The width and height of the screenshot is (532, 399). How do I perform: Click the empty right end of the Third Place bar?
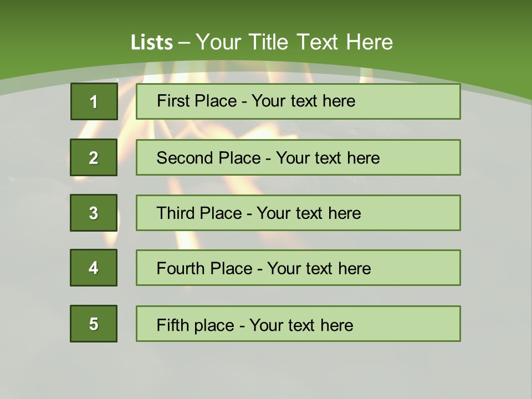click(x=421, y=213)
